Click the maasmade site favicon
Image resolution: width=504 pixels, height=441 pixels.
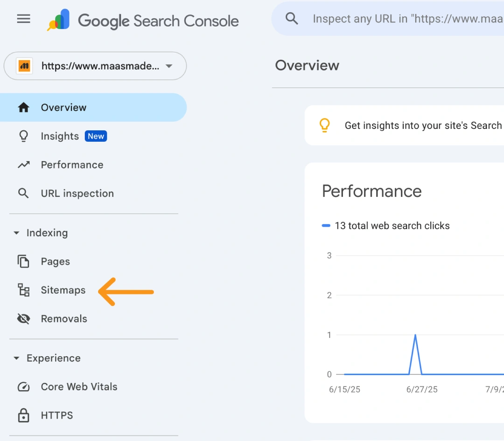coord(24,66)
